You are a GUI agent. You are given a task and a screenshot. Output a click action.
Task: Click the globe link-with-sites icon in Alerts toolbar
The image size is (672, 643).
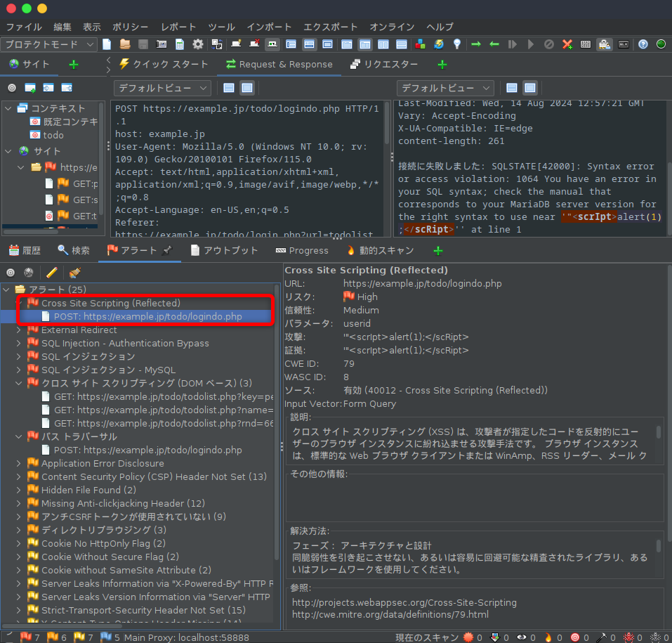click(29, 273)
